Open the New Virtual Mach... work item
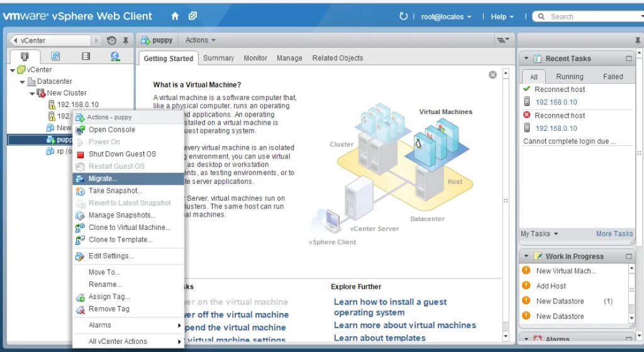The width and height of the screenshot is (644, 352). pyautogui.click(x=566, y=271)
